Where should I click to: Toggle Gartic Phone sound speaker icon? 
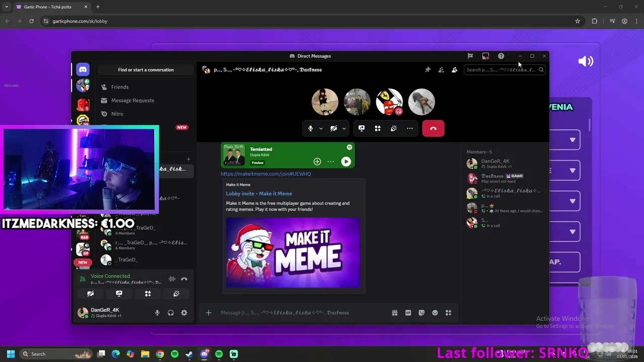586,61
